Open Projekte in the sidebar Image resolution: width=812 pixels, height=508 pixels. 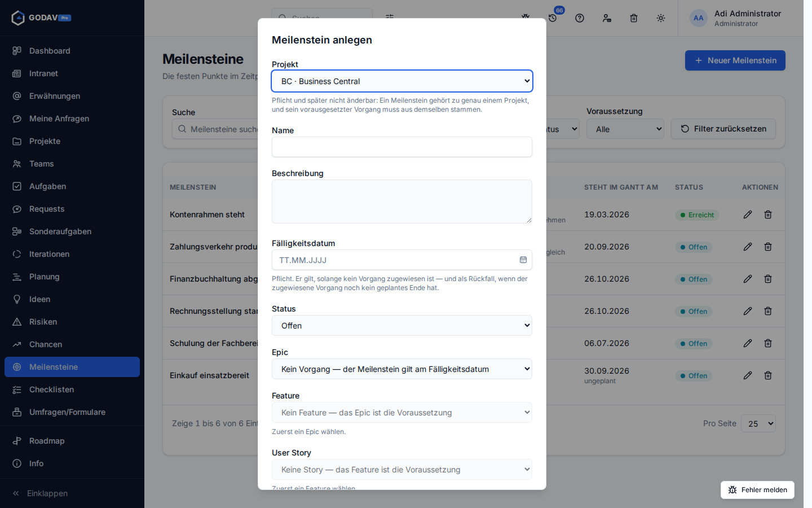tap(72, 141)
